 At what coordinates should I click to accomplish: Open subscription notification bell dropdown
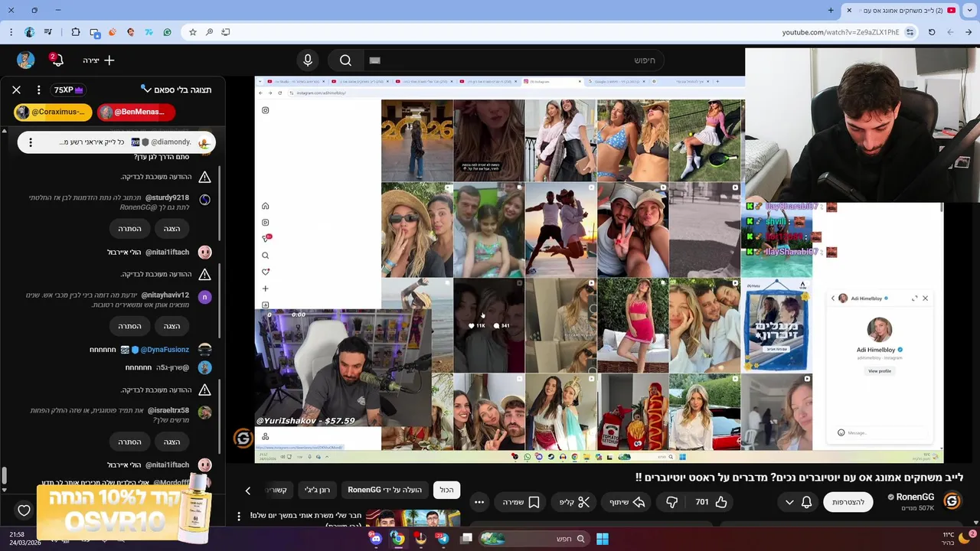pyautogui.click(x=798, y=502)
